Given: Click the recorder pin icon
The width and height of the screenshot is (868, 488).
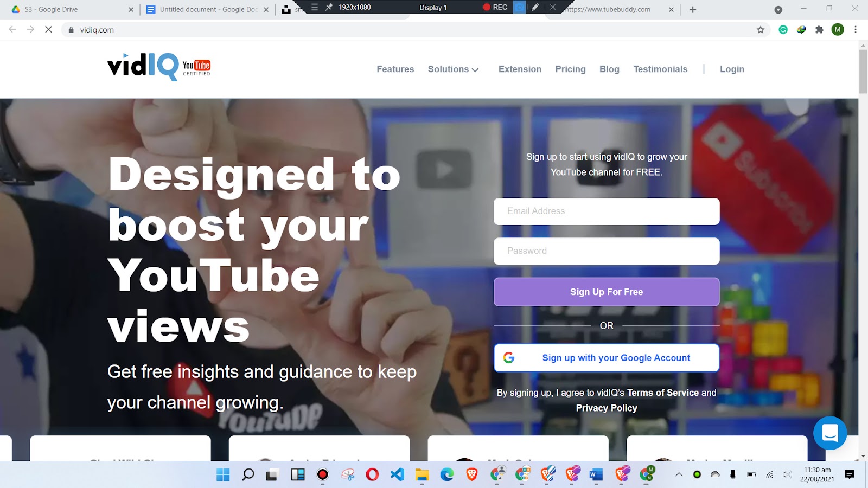Looking at the screenshot, I should [x=329, y=7].
